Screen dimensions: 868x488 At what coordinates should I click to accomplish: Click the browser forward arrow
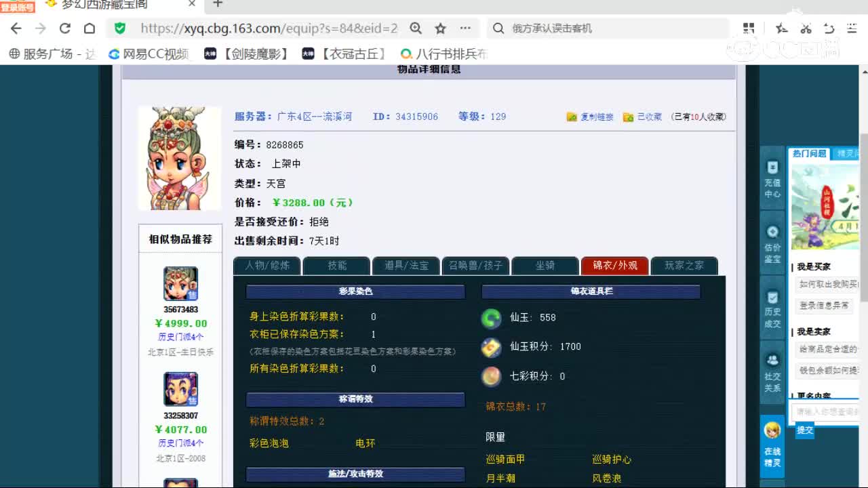[x=41, y=28]
